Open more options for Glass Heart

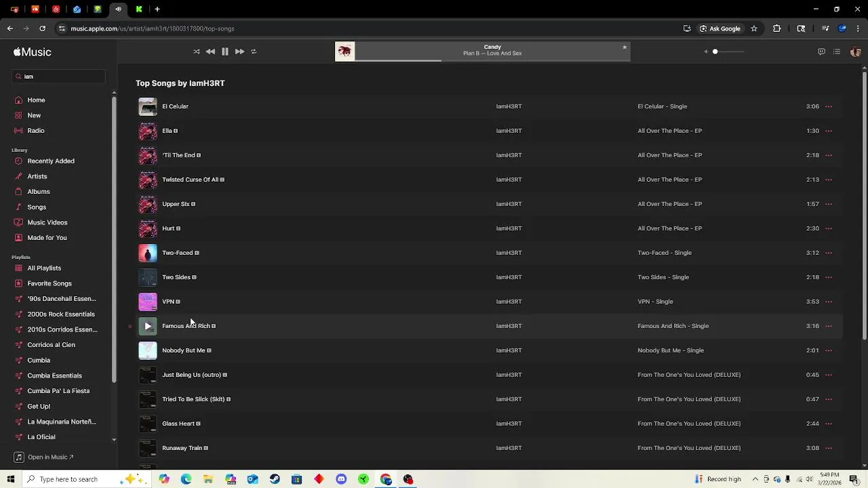(829, 424)
